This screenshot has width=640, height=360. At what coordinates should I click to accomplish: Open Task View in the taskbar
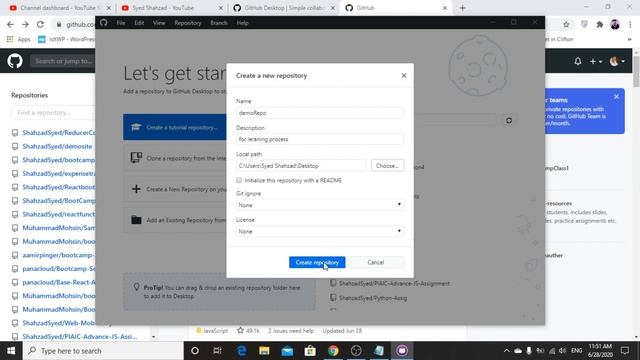(x=217, y=351)
